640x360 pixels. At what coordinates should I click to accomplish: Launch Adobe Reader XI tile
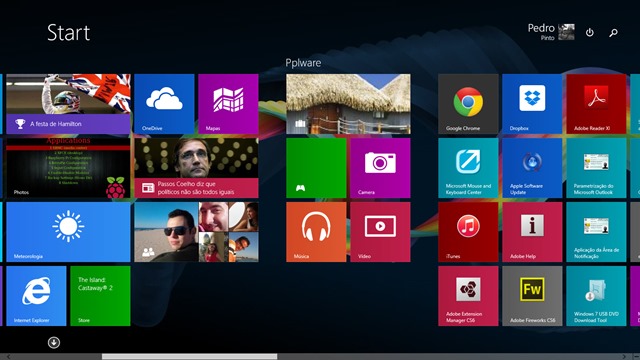click(596, 104)
